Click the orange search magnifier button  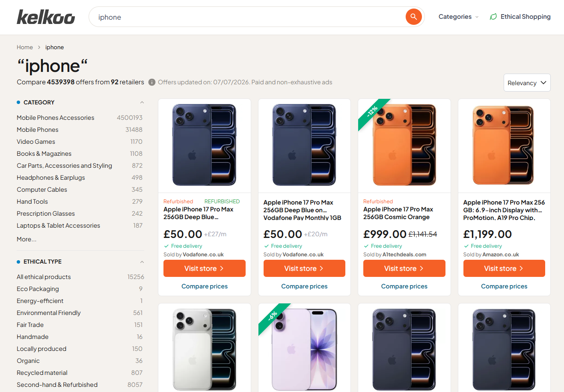[x=413, y=17]
